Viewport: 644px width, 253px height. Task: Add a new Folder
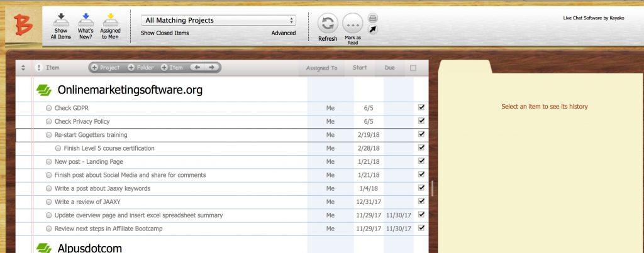141,68
